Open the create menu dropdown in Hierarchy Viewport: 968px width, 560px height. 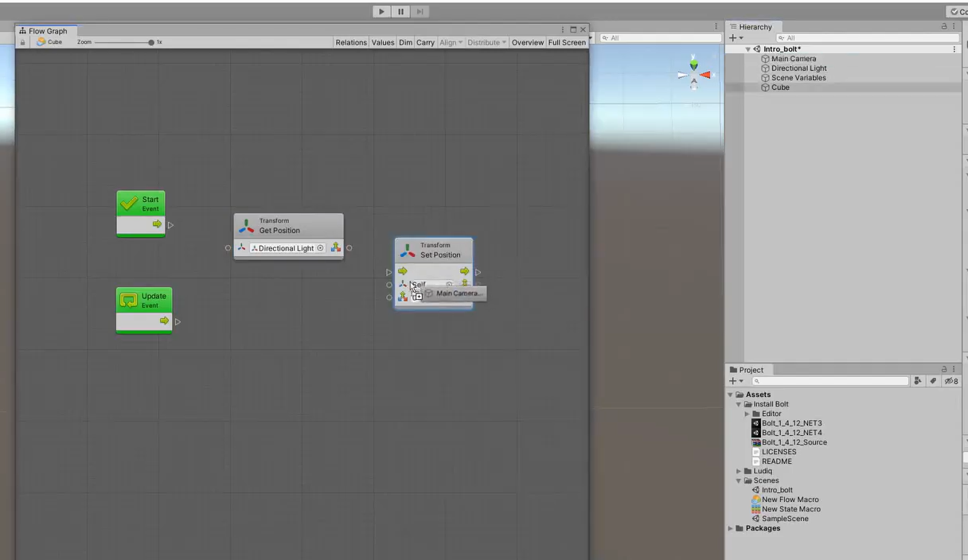point(734,37)
